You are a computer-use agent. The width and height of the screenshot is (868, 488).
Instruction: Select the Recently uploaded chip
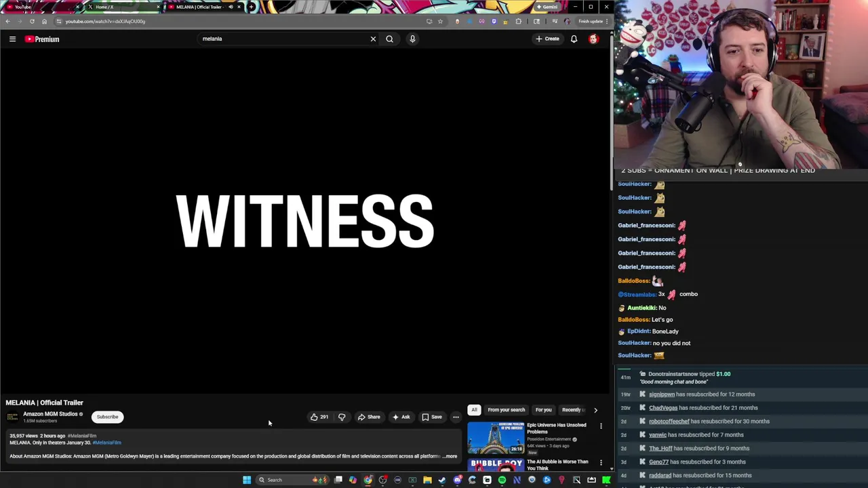[x=573, y=409]
